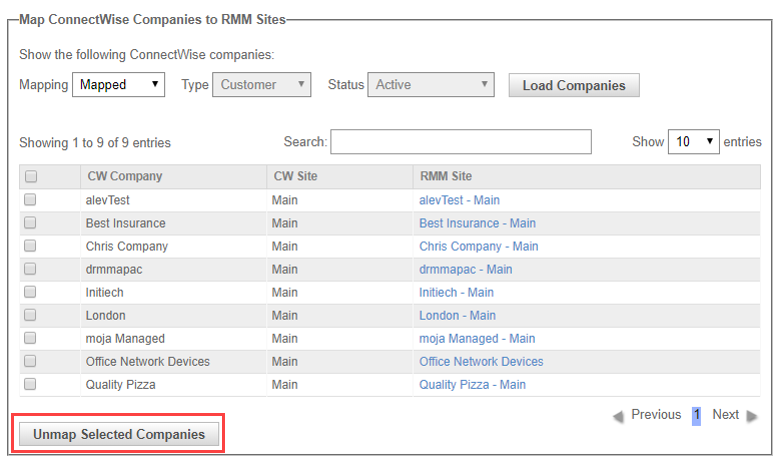Click the left arrow pagination icon
This screenshot has height=463, width=779.
pyautogui.click(x=618, y=416)
